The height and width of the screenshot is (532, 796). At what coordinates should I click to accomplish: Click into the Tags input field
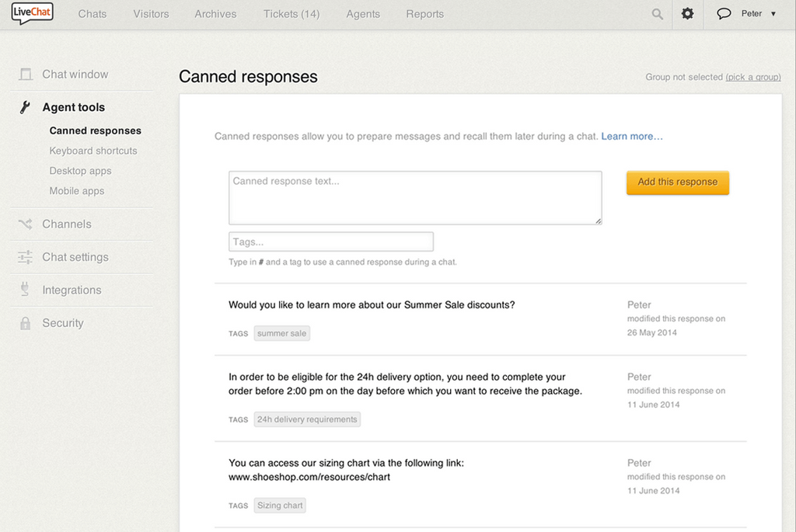331,242
